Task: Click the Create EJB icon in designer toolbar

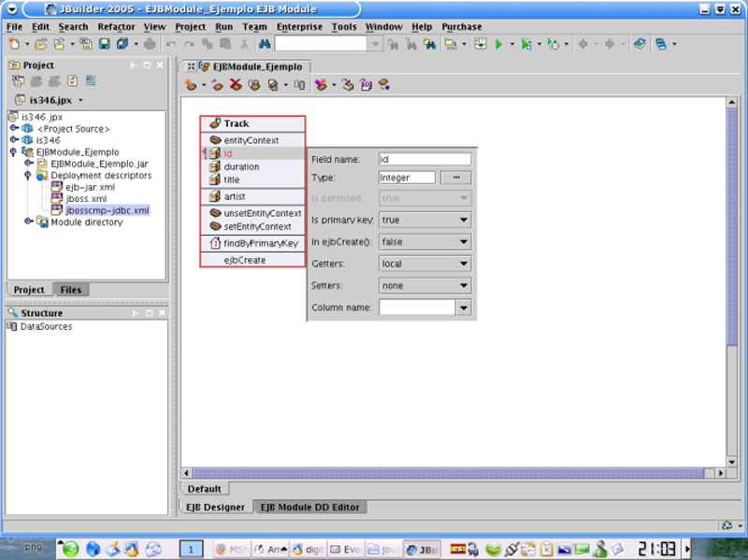Action: click(x=190, y=85)
